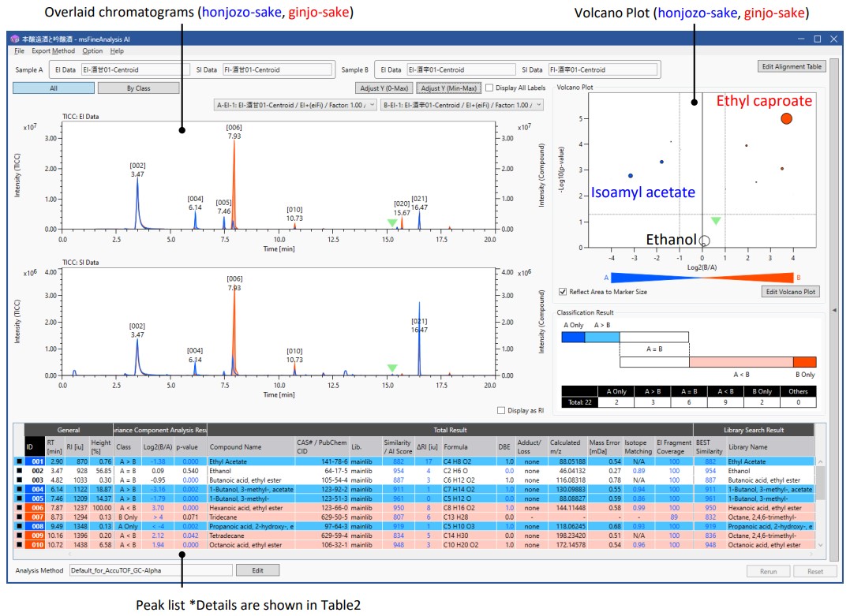
Task: Open the Export Method menu
Action: pyautogui.click(x=53, y=51)
